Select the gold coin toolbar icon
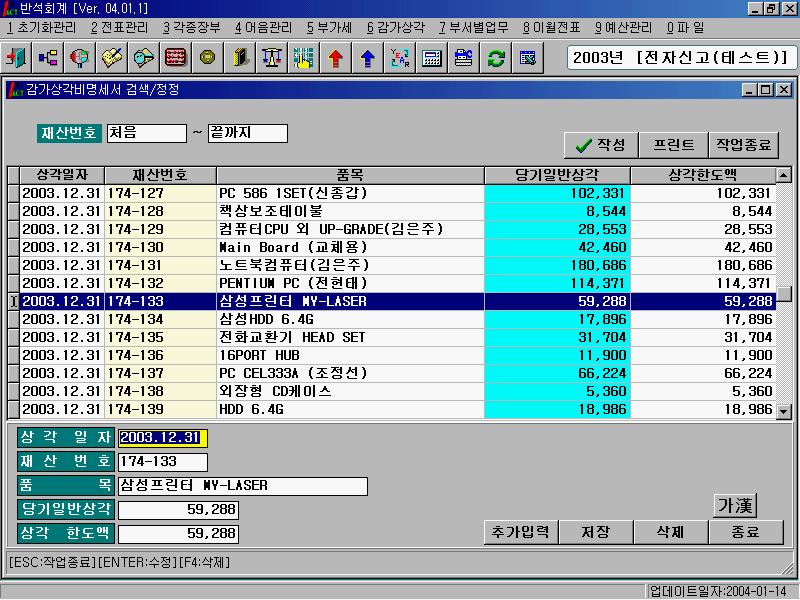Screen dimensions: 800x600 coord(208,58)
